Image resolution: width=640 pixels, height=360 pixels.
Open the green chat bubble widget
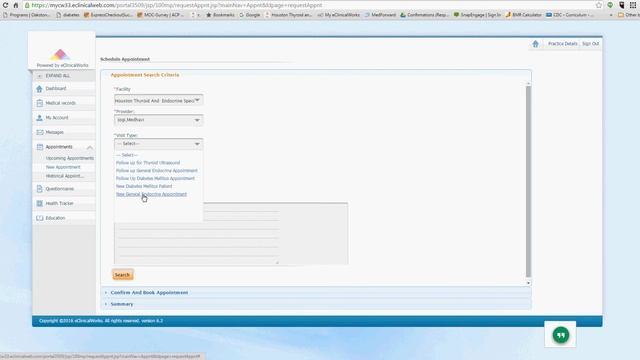[560, 335]
